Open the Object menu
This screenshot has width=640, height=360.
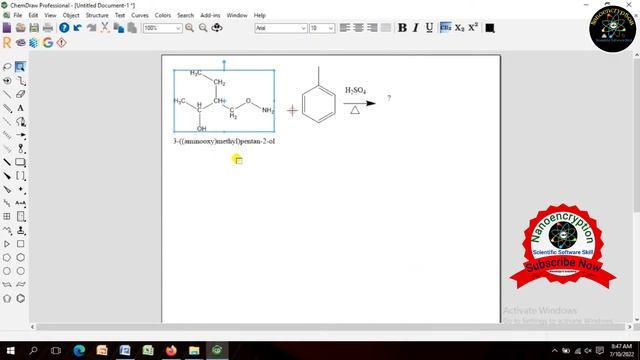point(71,15)
